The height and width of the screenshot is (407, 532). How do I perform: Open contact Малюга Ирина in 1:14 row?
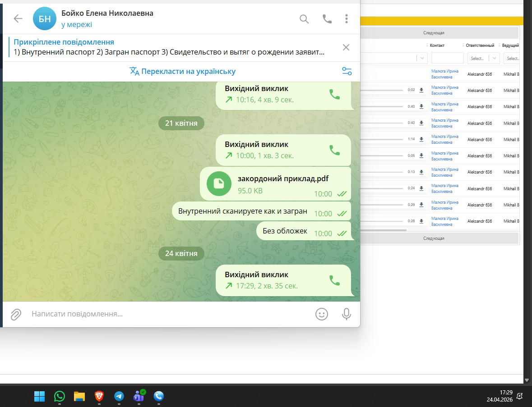[445, 139]
